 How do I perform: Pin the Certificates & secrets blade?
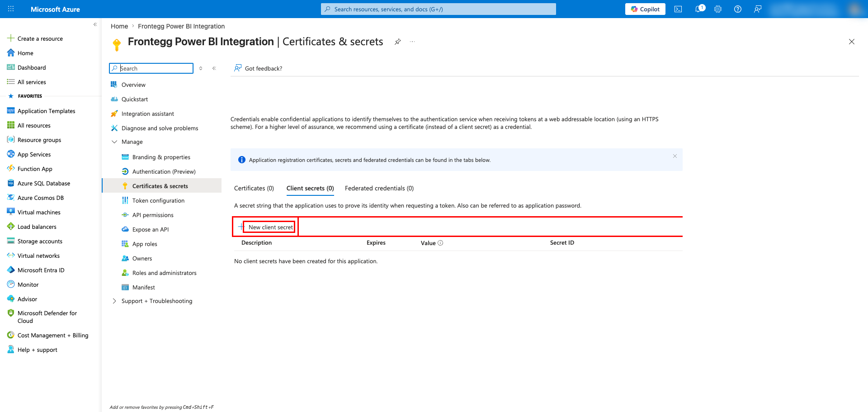(398, 42)
